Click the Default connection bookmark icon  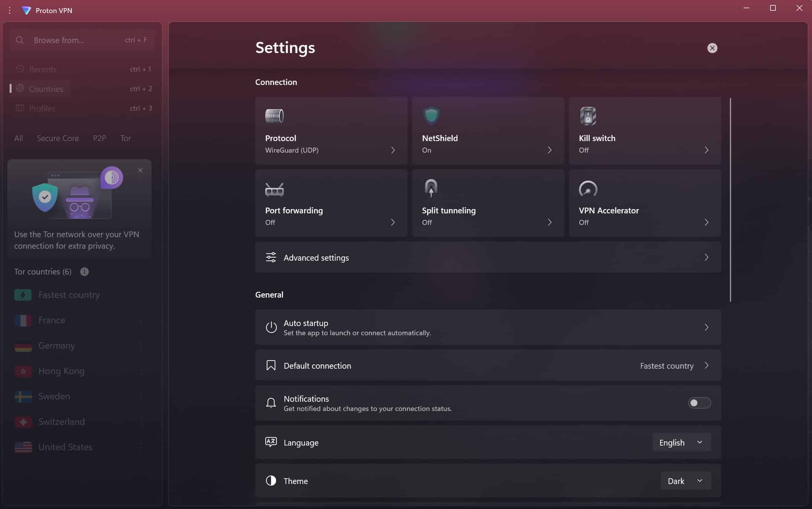point(271,365)
